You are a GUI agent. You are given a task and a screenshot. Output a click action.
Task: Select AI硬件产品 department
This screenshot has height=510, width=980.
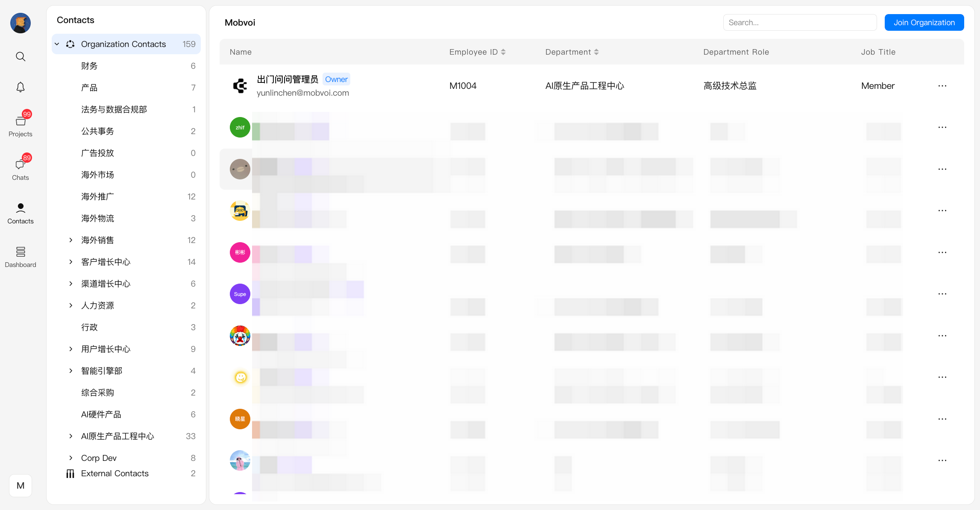click(126, 414)
